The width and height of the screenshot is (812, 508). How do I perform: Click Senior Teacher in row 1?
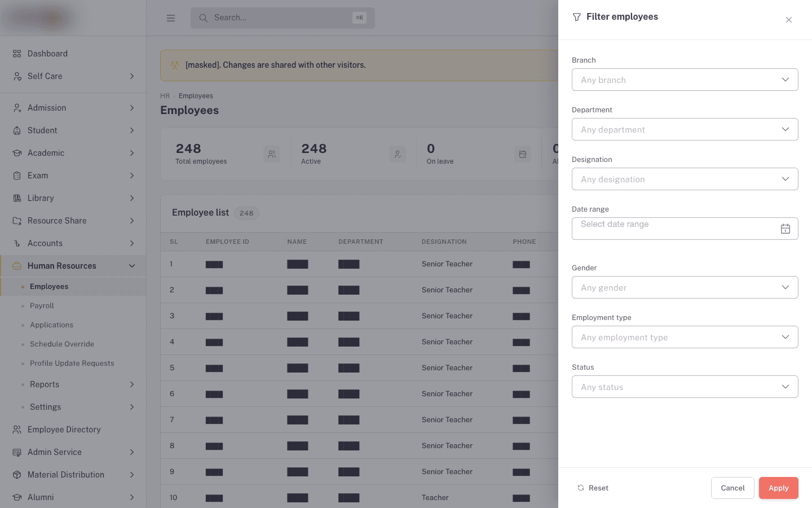(447, 264)
